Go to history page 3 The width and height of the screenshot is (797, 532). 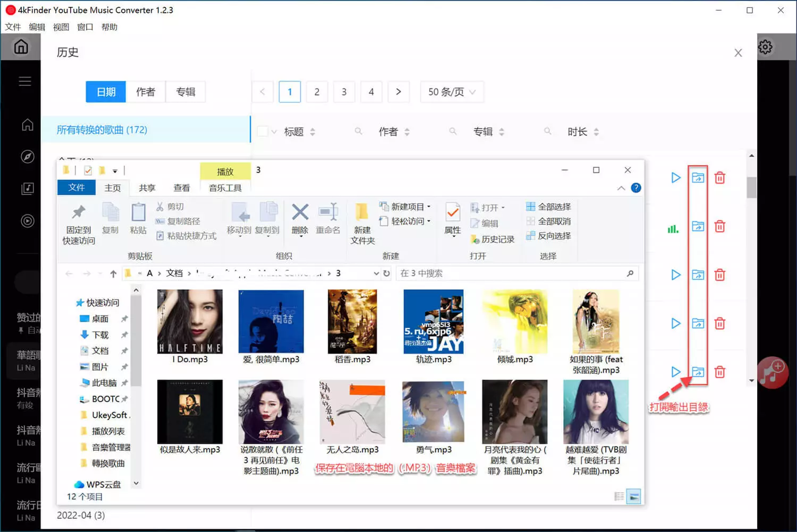(x=344, y=92)
